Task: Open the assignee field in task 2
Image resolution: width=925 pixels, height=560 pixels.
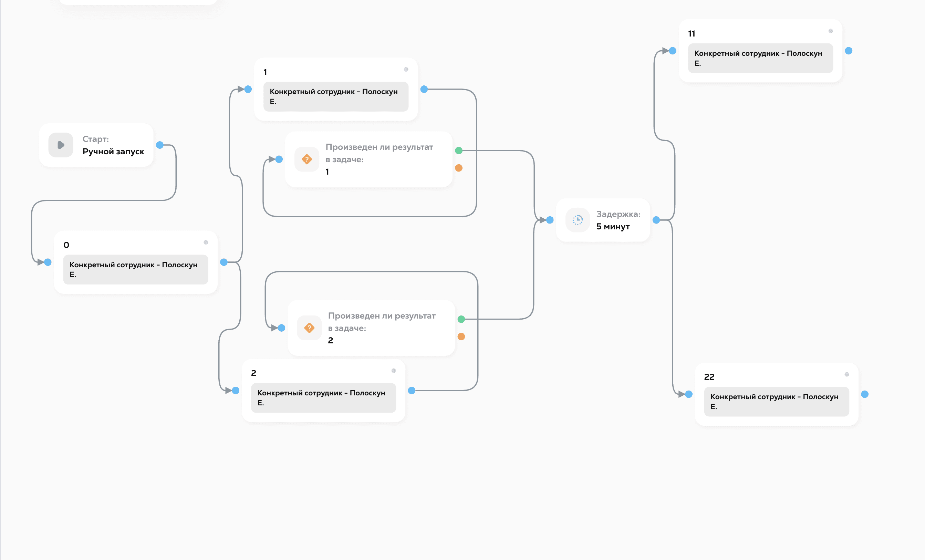Action: [323, 397]
